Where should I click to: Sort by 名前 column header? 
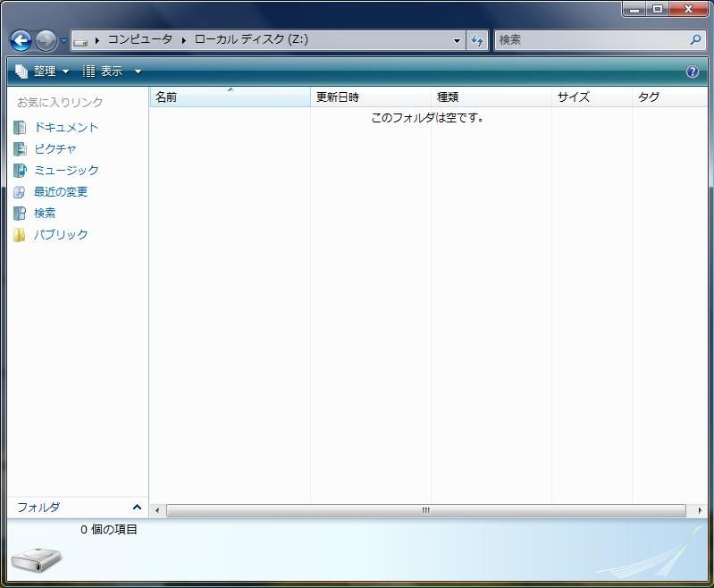point(230,97)
